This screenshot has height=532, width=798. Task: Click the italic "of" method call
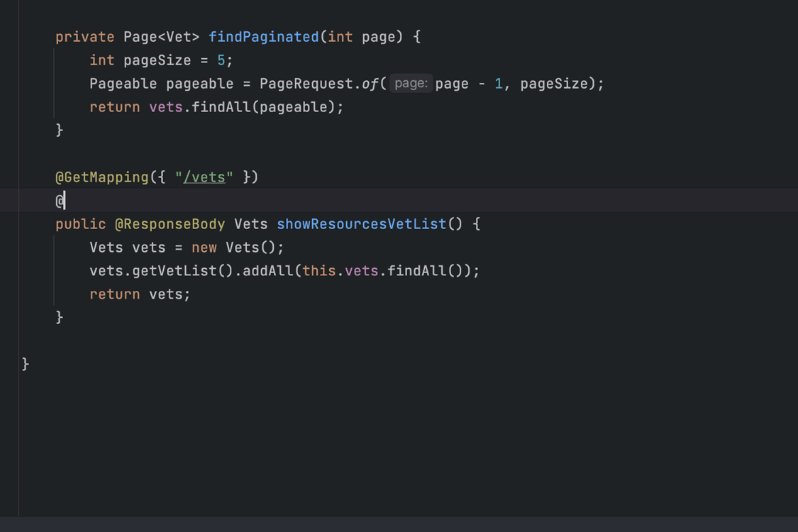click(x=370, y=84)
